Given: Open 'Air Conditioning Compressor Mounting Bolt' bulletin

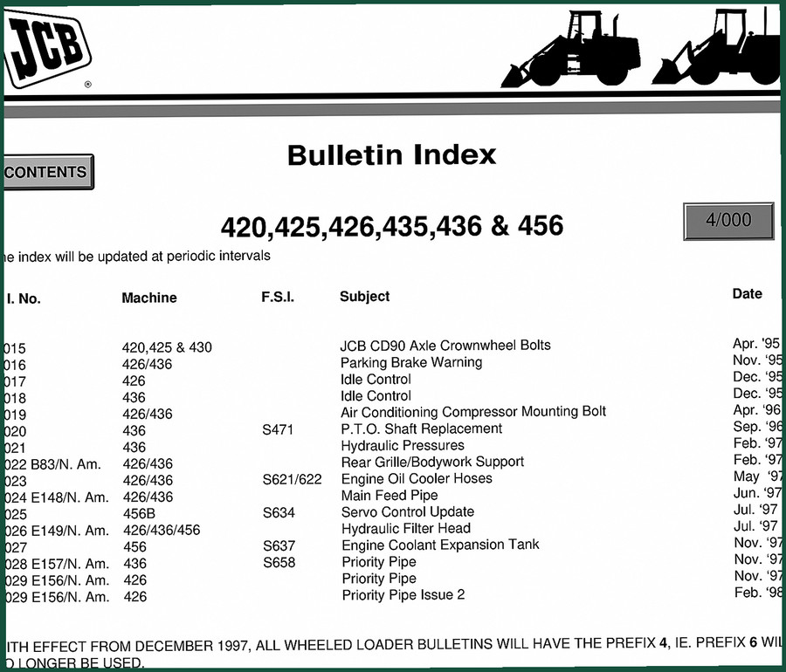Looking at the screenshot, I should pos(473,412).
